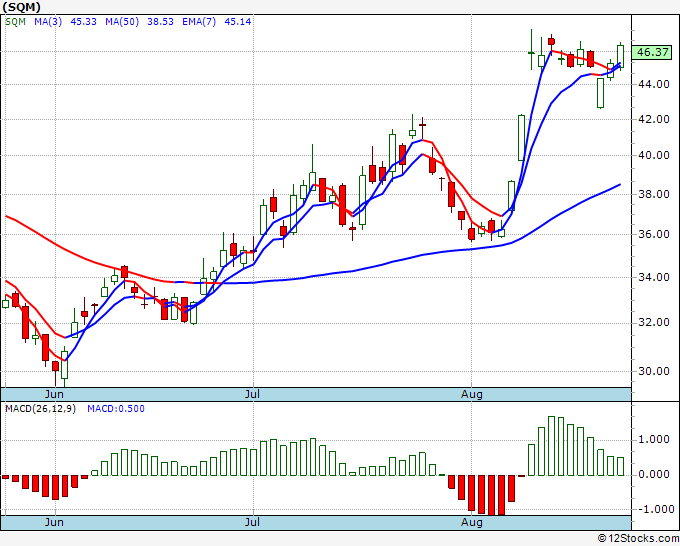Click the 12Stocks.com copyright text
This screenshot has width=680, height=546.
(638, 539)
